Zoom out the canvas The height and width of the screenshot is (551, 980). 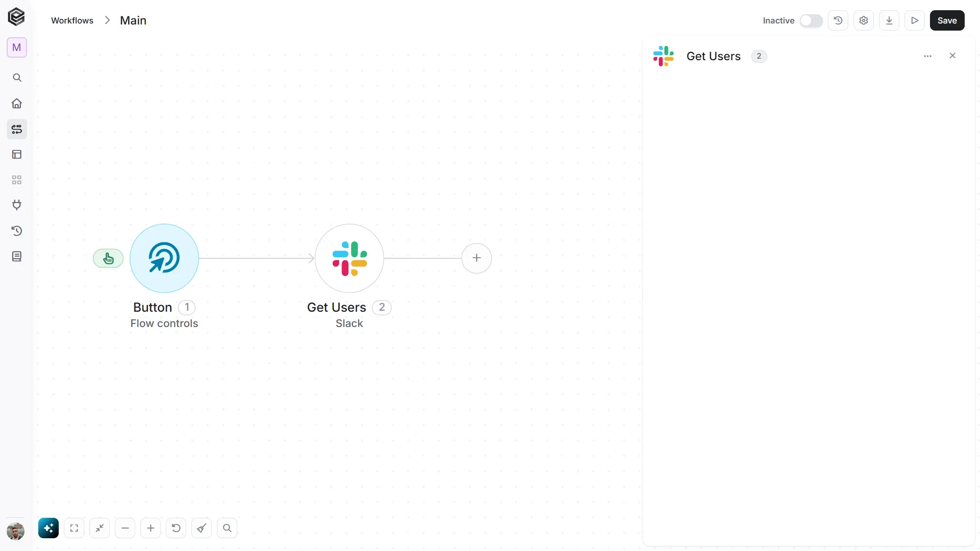point(125,528)
